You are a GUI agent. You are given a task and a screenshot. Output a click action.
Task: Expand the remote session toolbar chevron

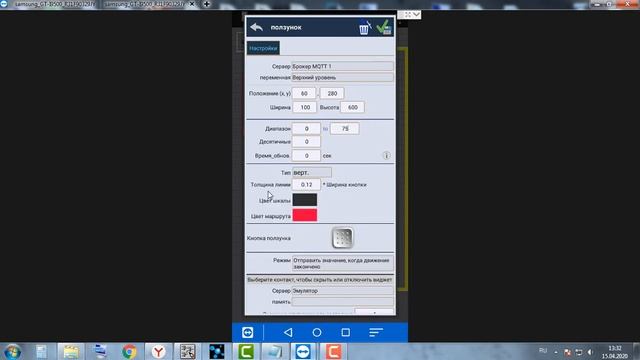(x=416, y=15)
